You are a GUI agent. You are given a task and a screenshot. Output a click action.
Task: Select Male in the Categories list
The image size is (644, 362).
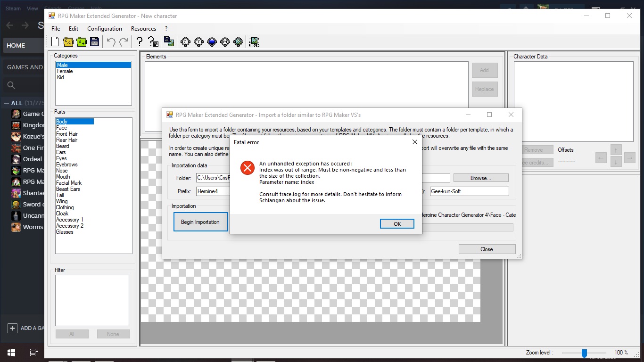(x=93, y=65)
